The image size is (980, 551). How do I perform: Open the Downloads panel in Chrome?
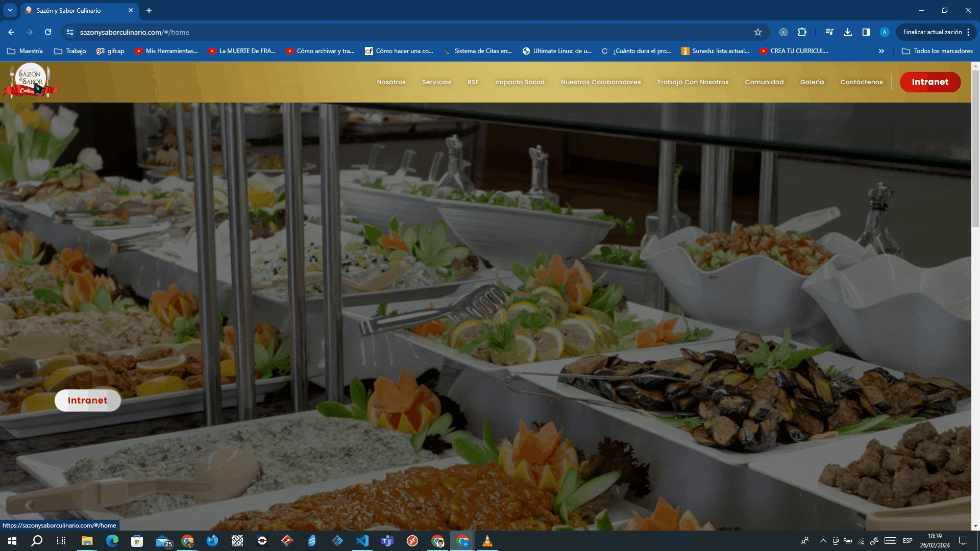click(848, 32)
